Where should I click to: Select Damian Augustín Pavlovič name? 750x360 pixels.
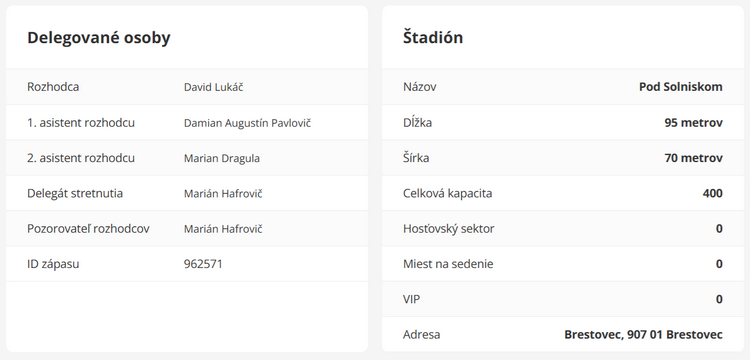(247, 123)
